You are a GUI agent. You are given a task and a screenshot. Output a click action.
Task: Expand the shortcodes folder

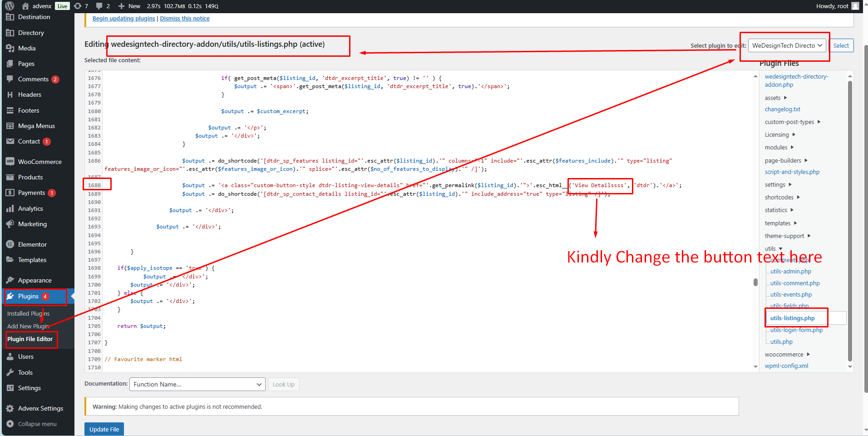click(x=782, y=197)
